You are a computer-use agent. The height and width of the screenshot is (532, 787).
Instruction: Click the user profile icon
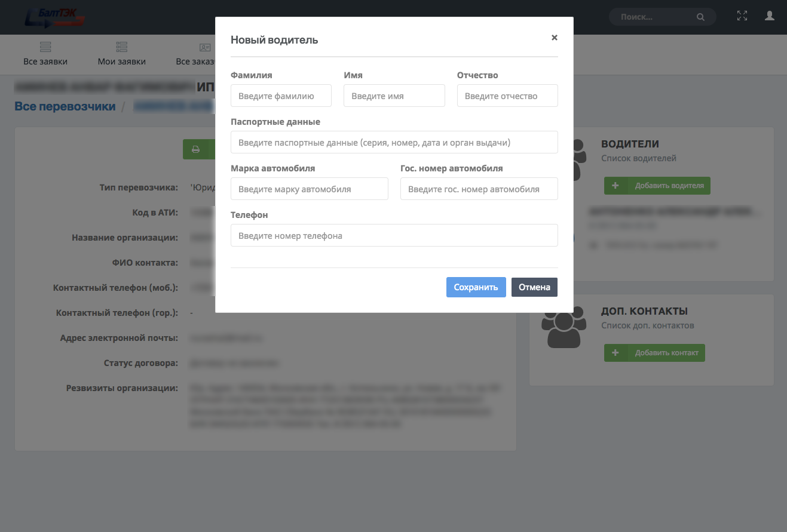(770, 16)
